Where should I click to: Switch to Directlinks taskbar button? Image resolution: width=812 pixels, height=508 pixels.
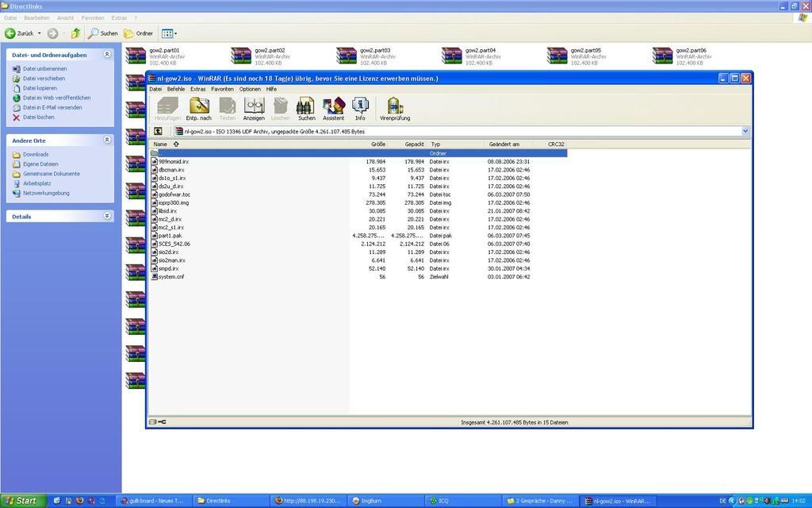(231, 501)
